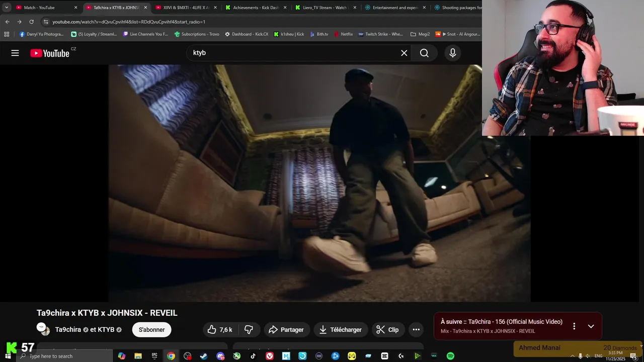Open the Twitch Strike bookmark
The width and height of the screenshot is (644, 362).
click(380, 34)
